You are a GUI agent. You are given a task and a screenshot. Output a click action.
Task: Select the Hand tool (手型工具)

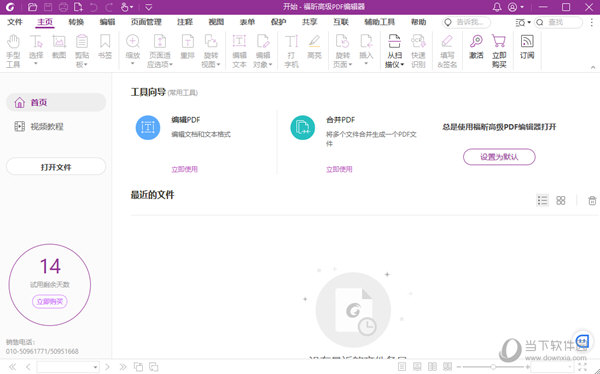coord(13,51)
